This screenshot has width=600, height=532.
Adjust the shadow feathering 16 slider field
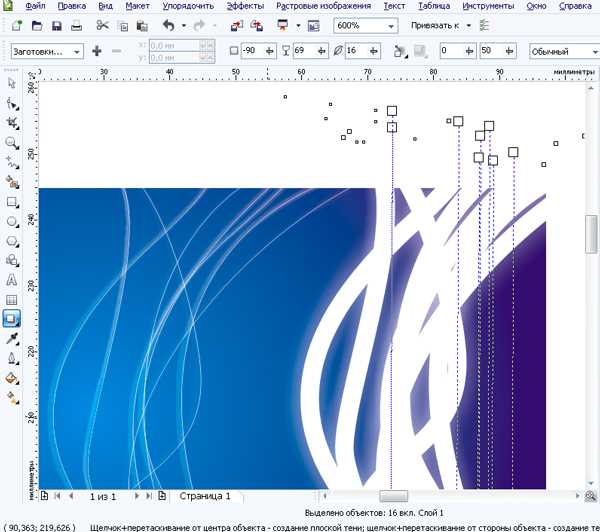pyautogui.click(x=362, y=51)
